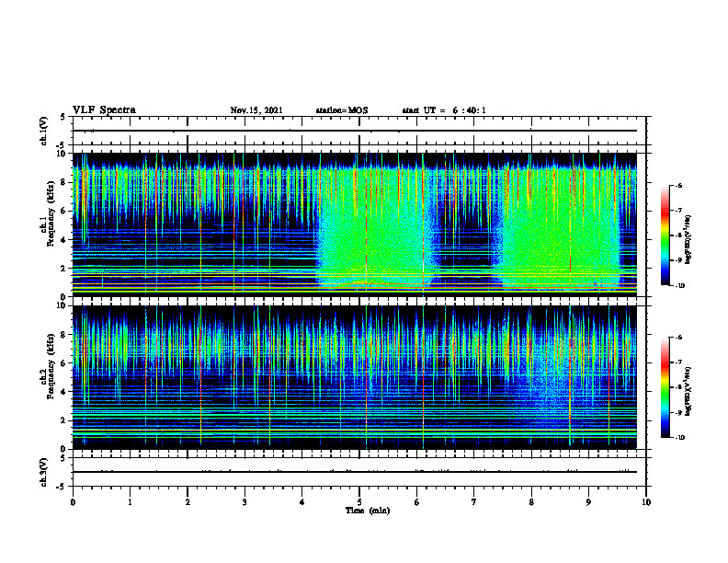Click the ch.3(V) waveform trace in bottom strip
The height and width of the screenshot is (563, 728).
coord(355,472)
